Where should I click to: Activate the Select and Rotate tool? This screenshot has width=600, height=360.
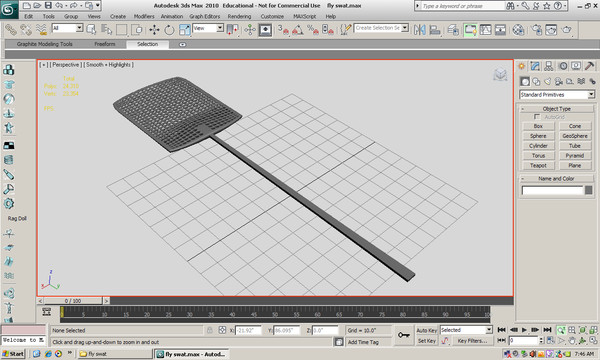(x=169, y=30)
